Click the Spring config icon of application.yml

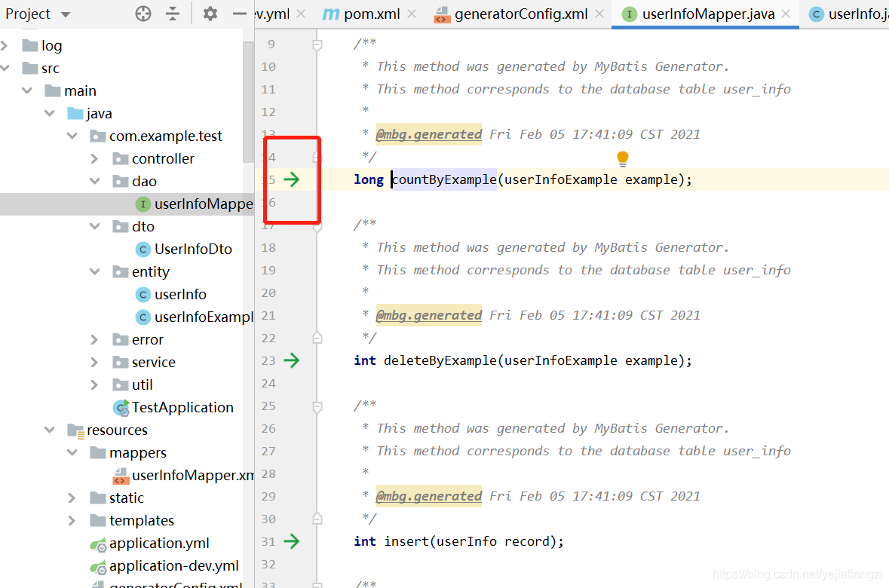98,544
